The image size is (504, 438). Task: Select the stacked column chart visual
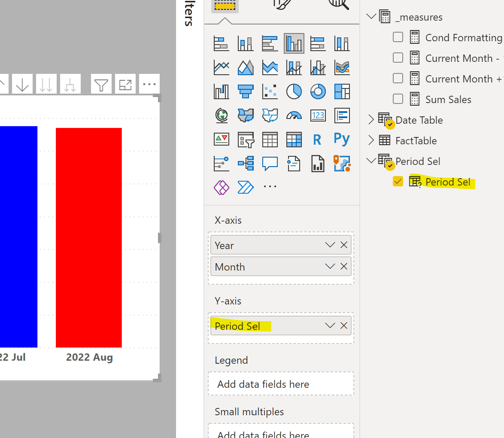point(246,43)
